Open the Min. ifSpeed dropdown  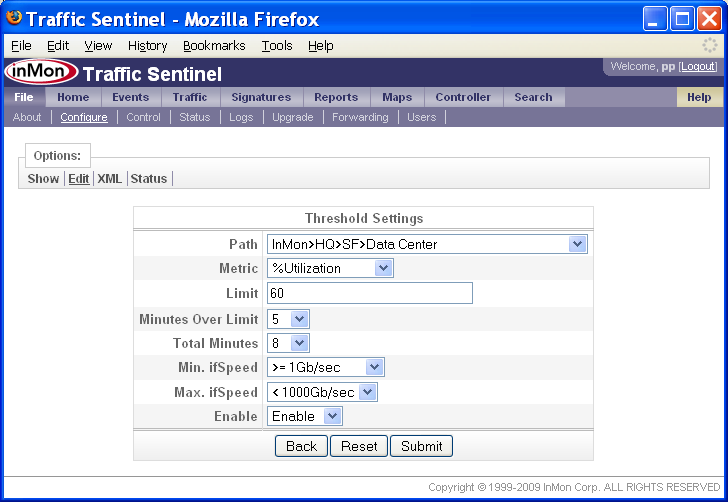325,367
